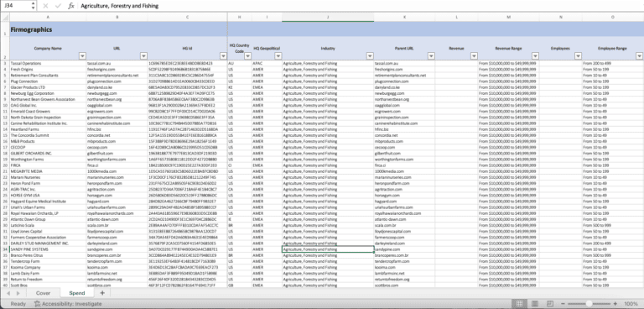Image resolution: width=644 pixels, height=309 pixels.
Task: Switch to Page Layout view icon
Action: pyautogui.click(x=535, y=304)
